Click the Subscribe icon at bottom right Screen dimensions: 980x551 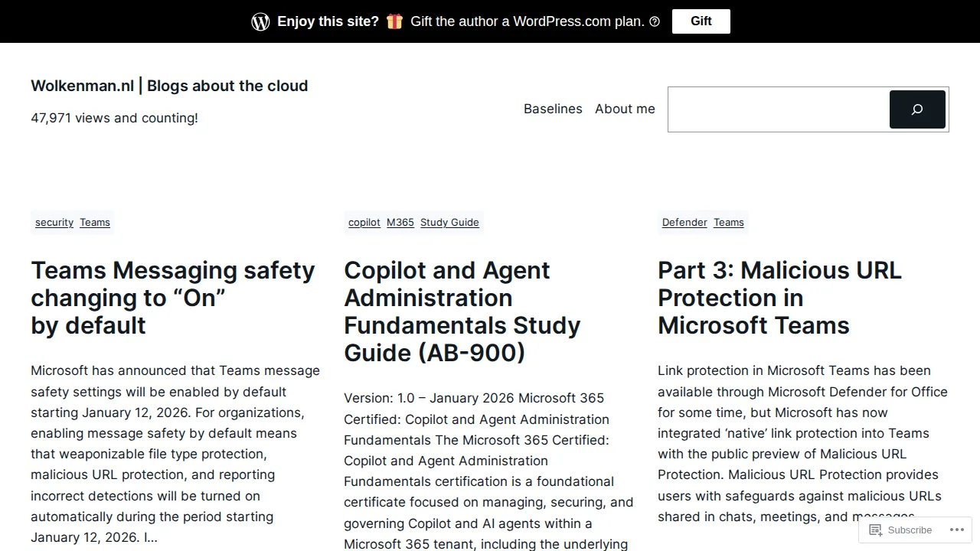click(x=876, y=530)
